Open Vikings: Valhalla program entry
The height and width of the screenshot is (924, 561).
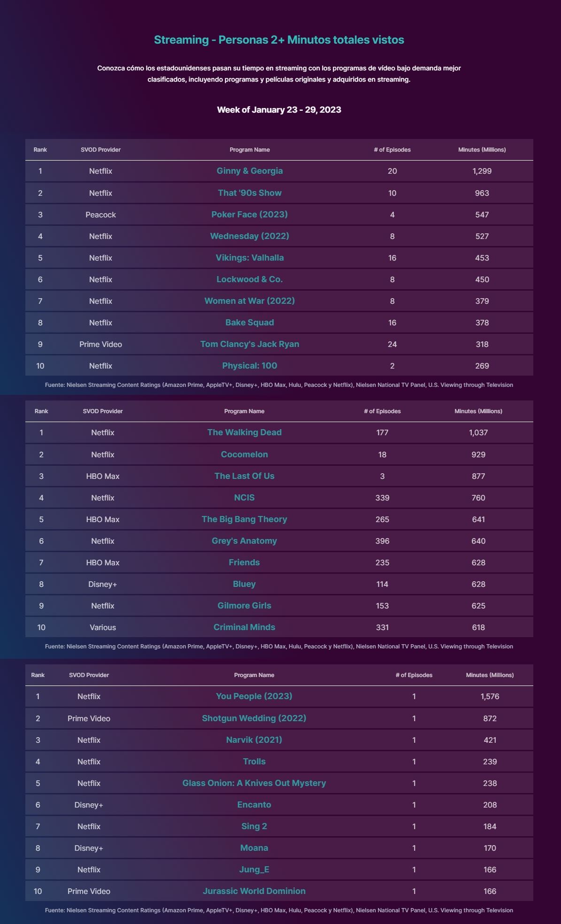pyautogui.click(x=249, y=258)
